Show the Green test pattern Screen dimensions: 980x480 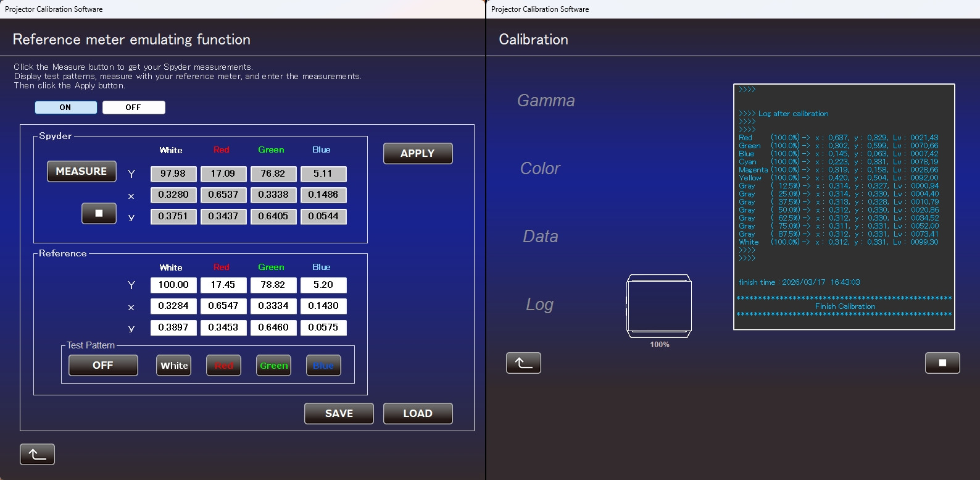(x=273, y=366)
